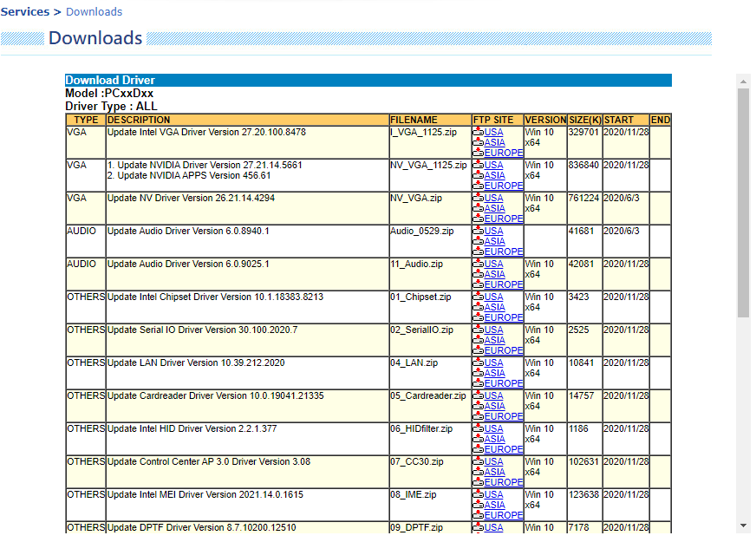The height and width of the screenshot is (542, 756).
Task: Download 06_HIDfilter.zip from EUROPE link
Action: (504, 449)
